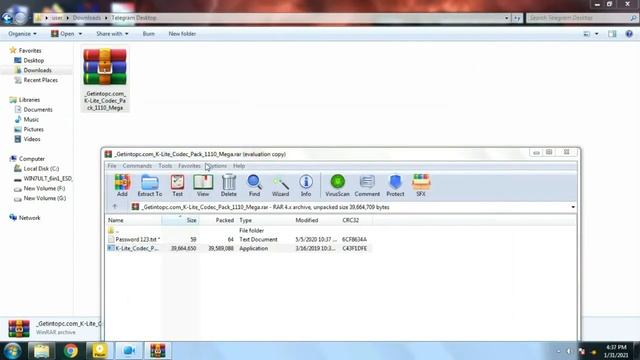Image resolution: width=640 pixels, height=360 pixels.
Task: Refresh the Explorer folder view
Action: pos(517,18)
